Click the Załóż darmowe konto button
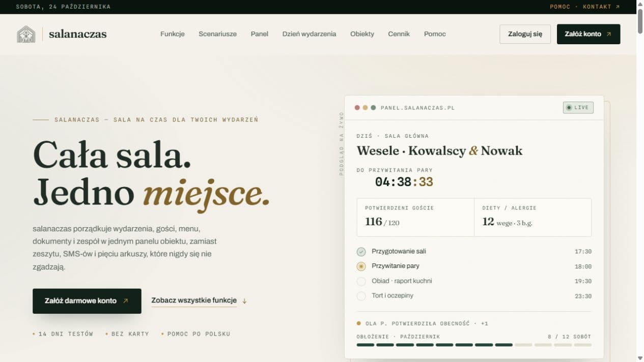The width and height of the screenshot is (644, 362). coord(87,301)
